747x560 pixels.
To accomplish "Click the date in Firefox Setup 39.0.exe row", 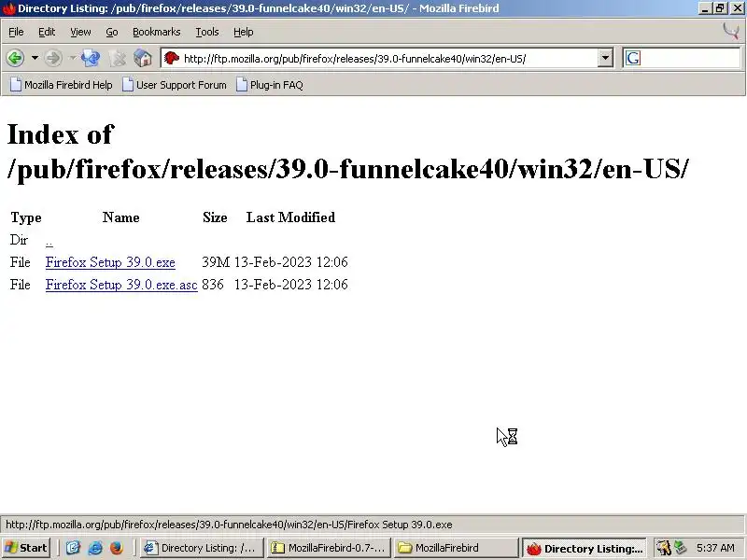I will click(291, 262).
